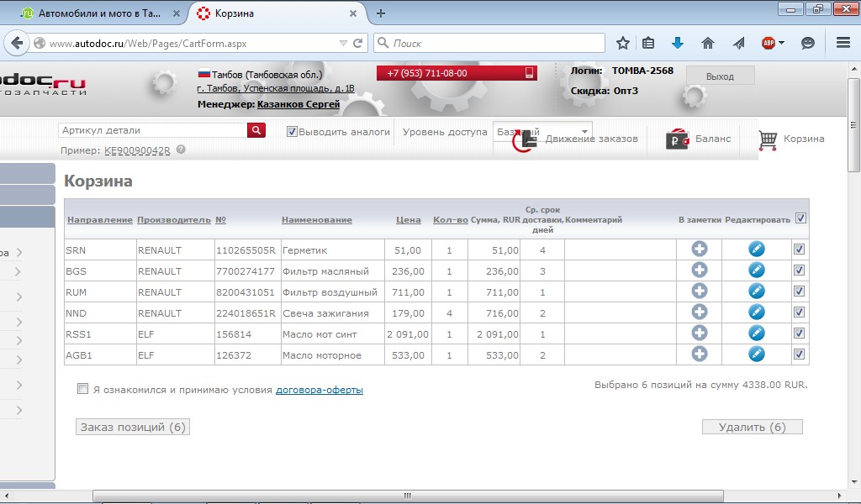Edit the Фильтр масляный cart row
Image resolution: width=861 pixels, height=504 pixels.
coord(756,270)
